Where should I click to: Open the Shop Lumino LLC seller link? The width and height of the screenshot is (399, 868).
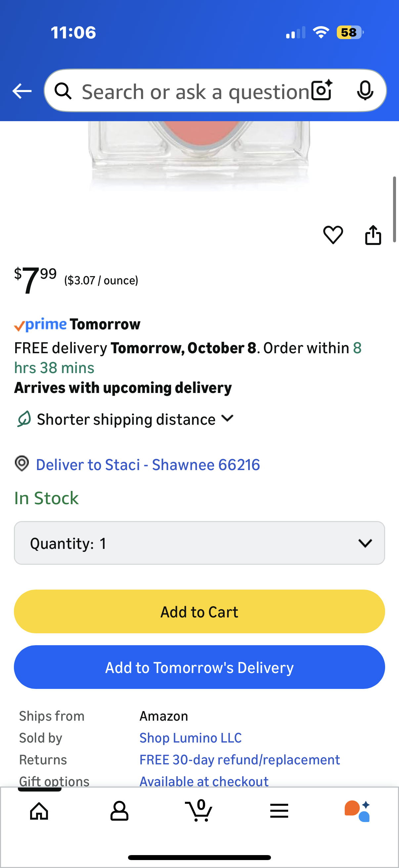click(x=191, y=738)
